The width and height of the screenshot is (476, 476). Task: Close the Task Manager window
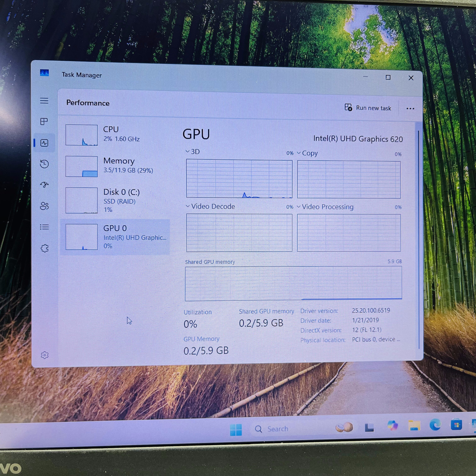pos(411,78)
